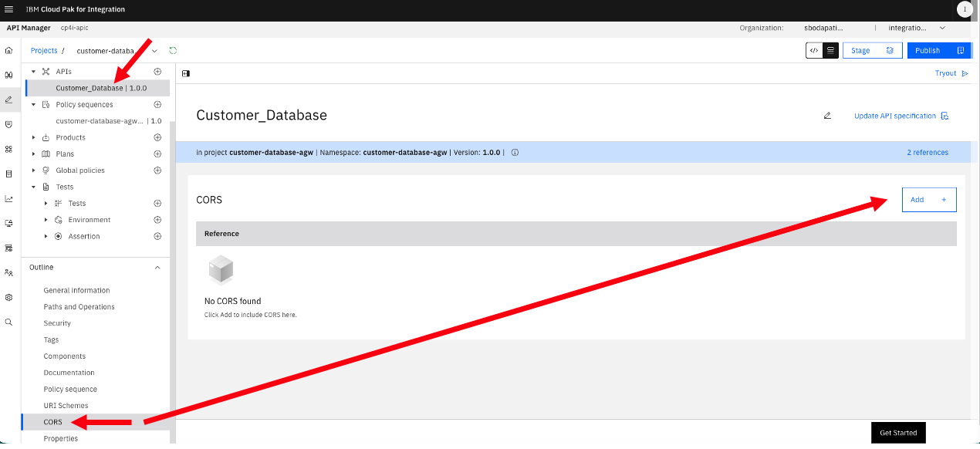Add a new Global policy
980x449 pixels.
(157, 170)
